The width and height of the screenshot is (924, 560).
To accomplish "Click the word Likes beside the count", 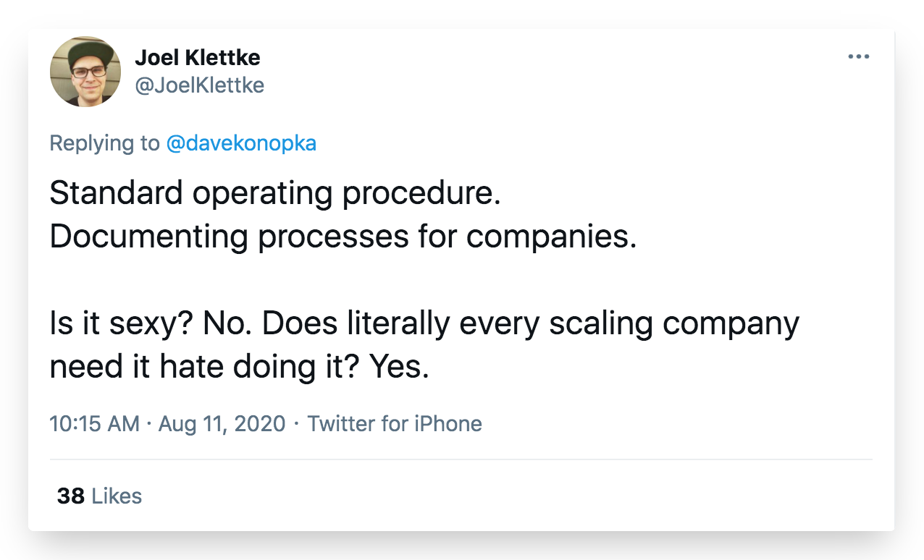I will point(117,496).
